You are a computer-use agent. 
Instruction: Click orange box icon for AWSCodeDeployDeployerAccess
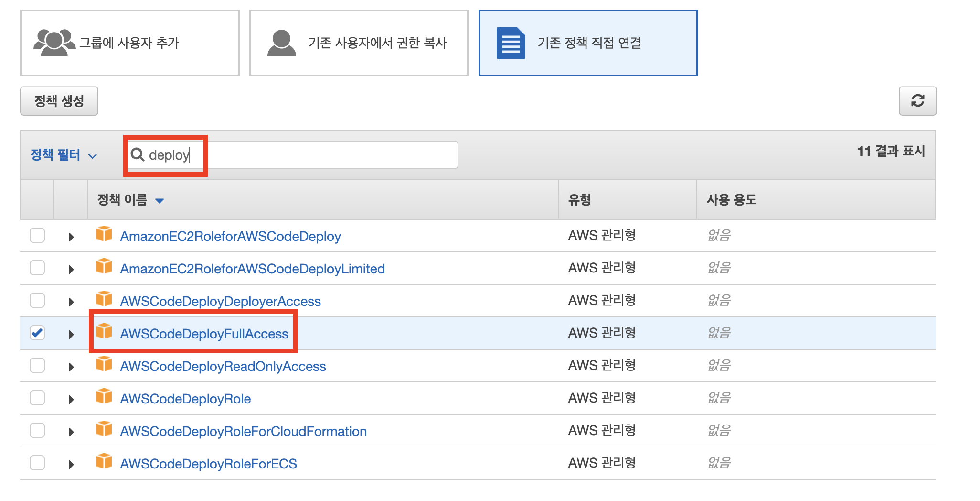[x=104, y=299]
